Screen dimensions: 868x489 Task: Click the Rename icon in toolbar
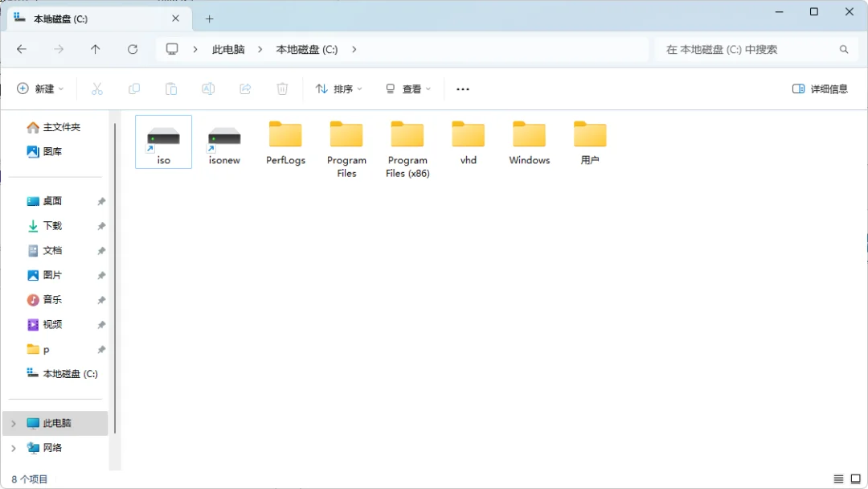(208, 88)
